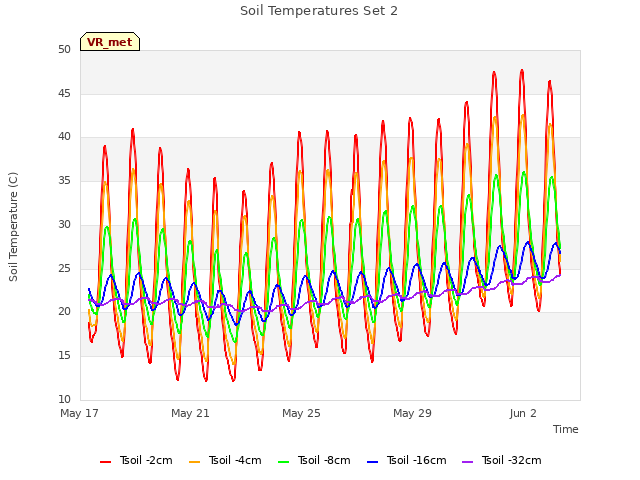Click the 25 y-axis tick label
Viewport: 640px width, 480px height.
(64, 269)
